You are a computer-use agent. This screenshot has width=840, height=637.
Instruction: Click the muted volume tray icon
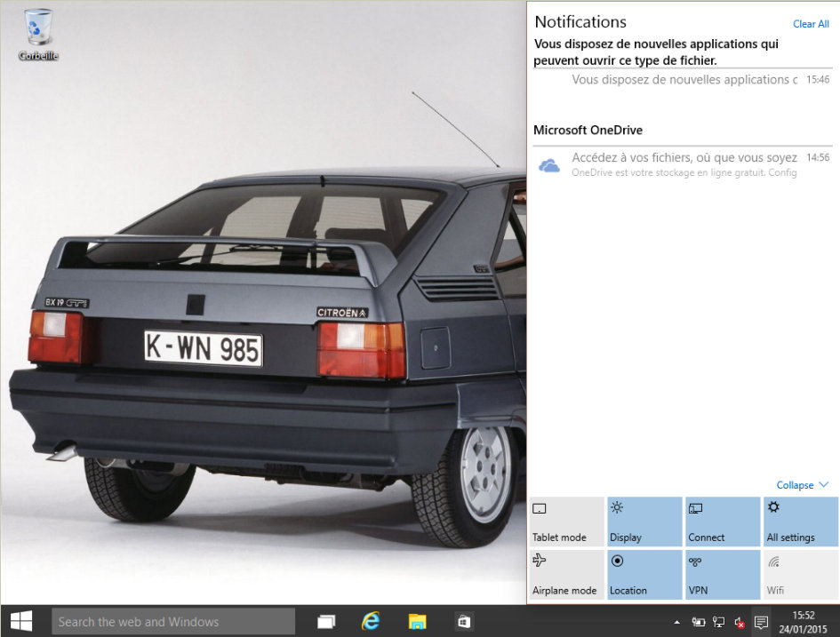pos(739,622)
